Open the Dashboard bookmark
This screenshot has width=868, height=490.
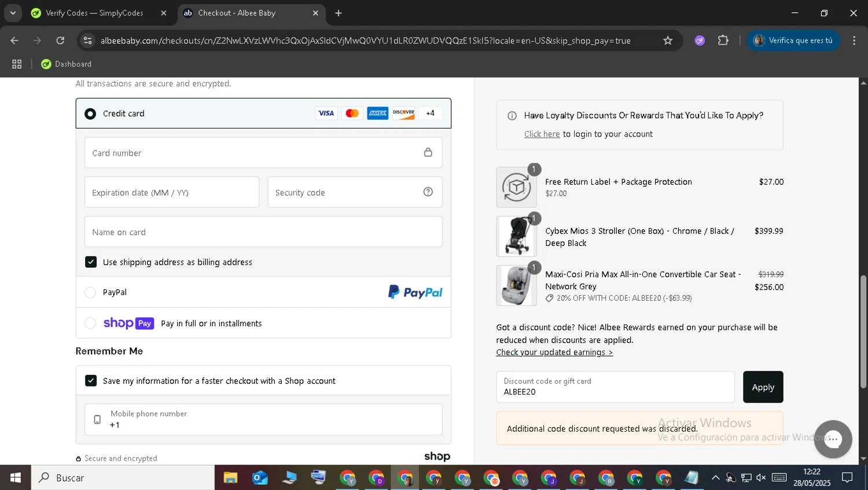click(x=67, y=64)
